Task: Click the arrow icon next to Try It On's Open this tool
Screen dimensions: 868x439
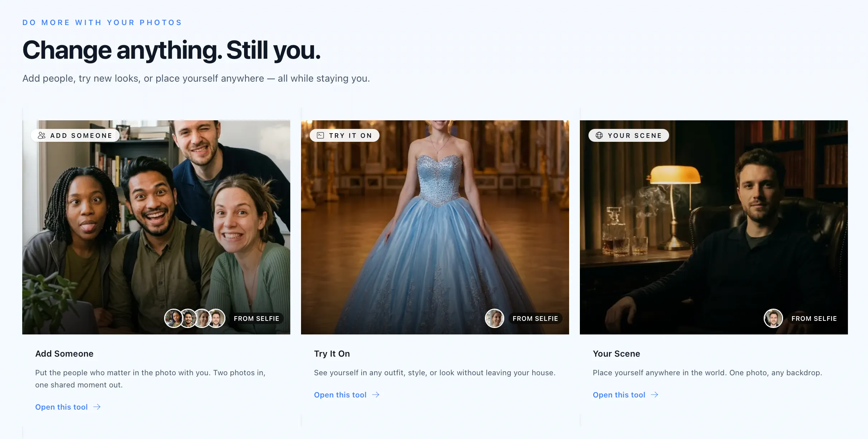Action: point(376,395)
